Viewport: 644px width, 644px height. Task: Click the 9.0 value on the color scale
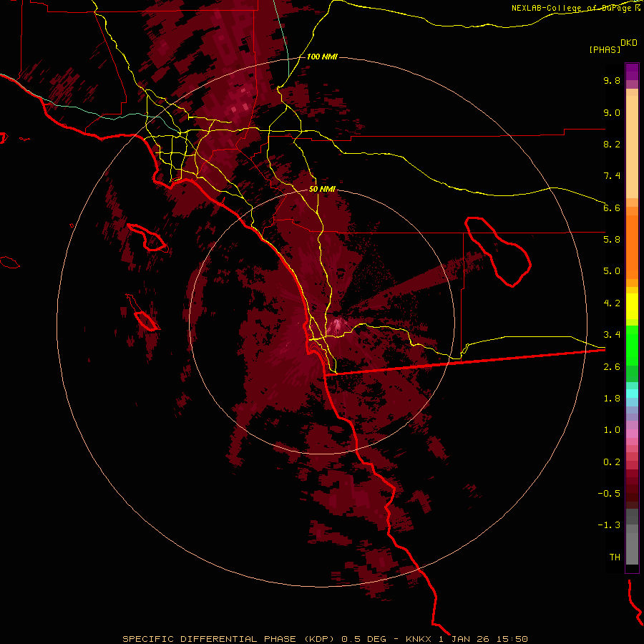tap(612, 112)
